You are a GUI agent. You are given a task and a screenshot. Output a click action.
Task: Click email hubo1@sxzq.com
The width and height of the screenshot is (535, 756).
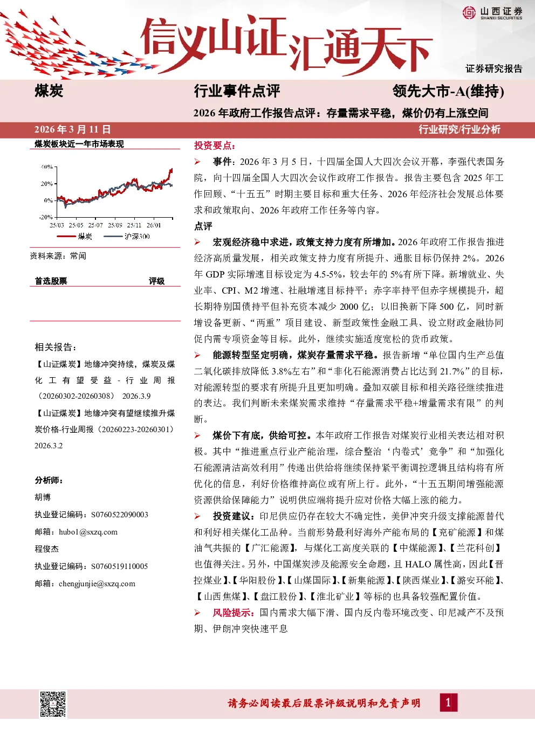[x=88, y=532]
